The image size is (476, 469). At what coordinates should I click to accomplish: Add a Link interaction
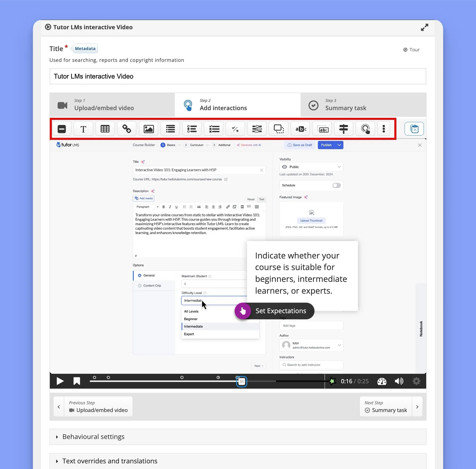point(127,129)
